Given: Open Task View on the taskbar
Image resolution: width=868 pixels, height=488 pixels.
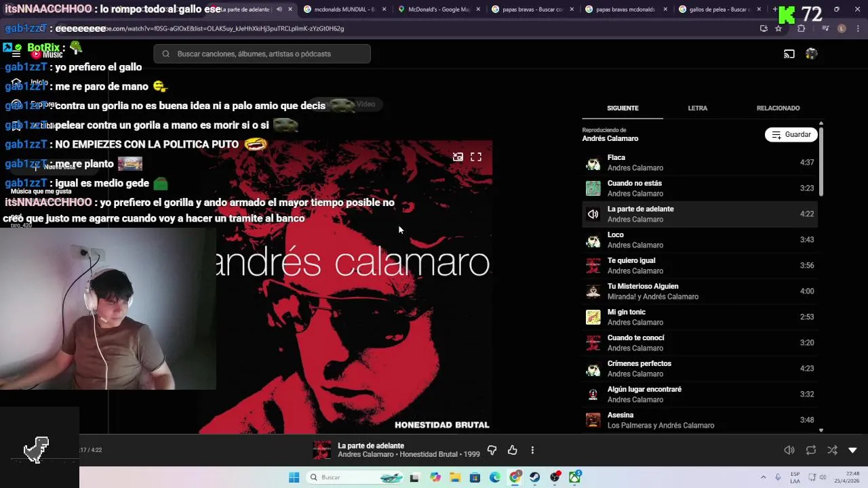Looking at the screenshot, I should (x=414, y=477).
